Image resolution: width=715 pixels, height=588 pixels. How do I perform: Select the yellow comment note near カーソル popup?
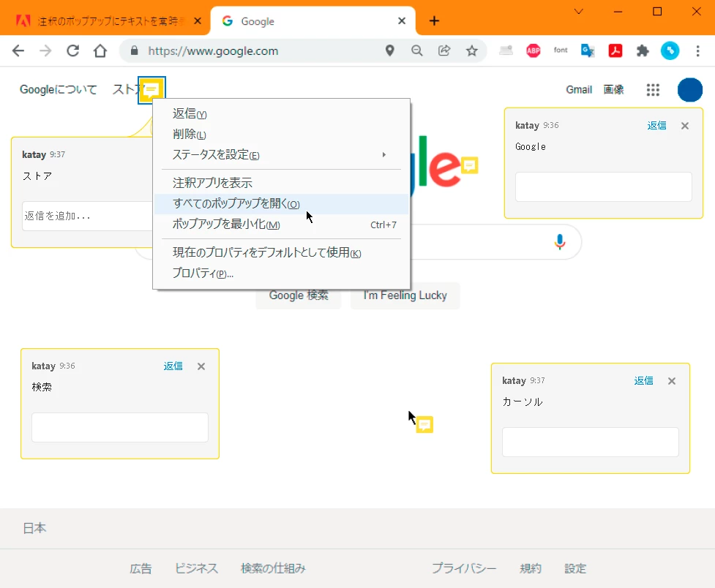424,425
